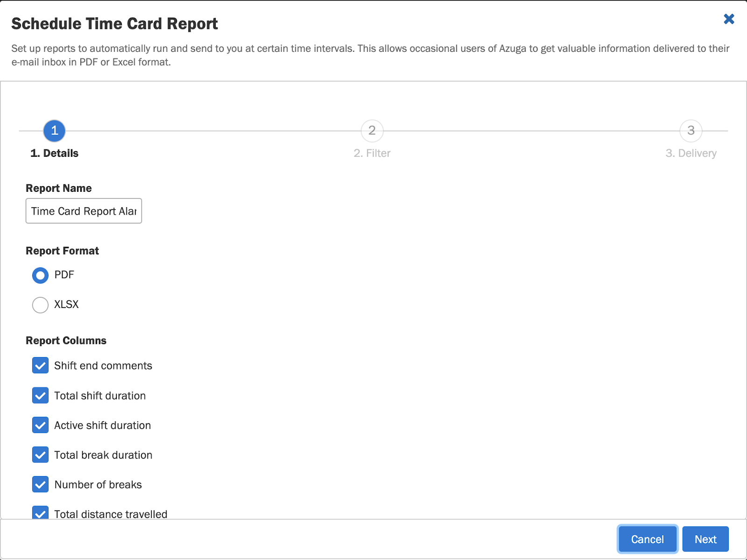Jump to step 3 circle

(691, 131)
